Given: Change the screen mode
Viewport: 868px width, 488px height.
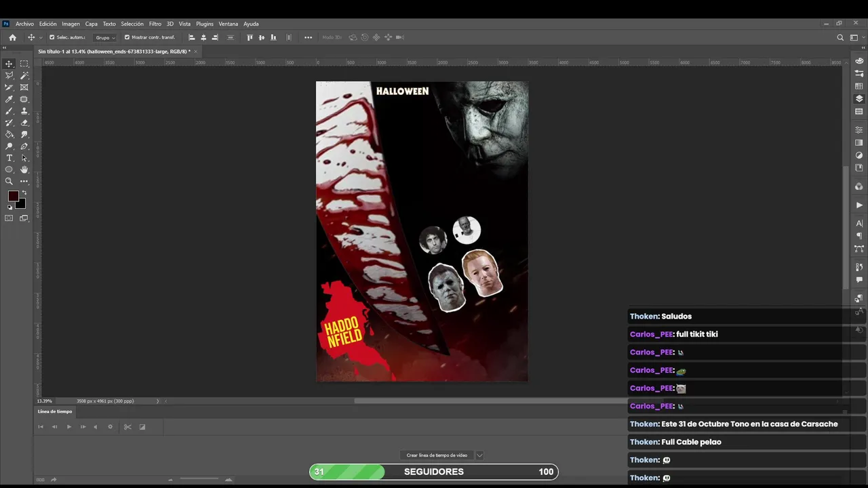Looking at the screenshot, I should point(24,218).
